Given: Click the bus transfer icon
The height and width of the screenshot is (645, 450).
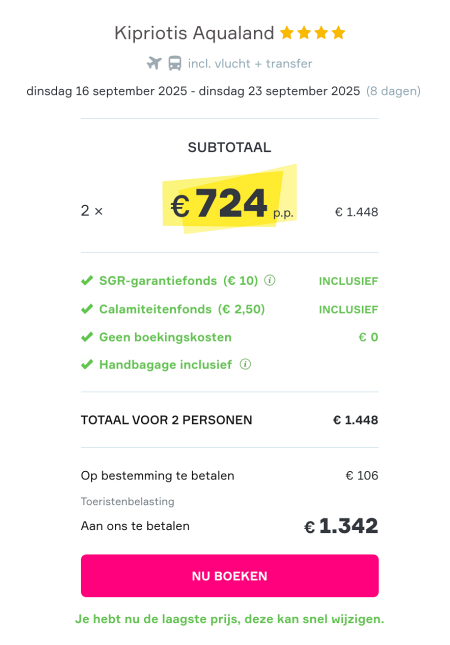Looking at the screenshot, I should [x=175, y=63].
